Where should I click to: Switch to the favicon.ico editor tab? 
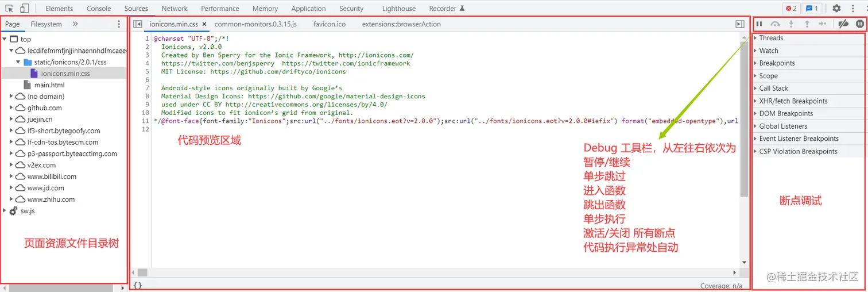point(329,25)
